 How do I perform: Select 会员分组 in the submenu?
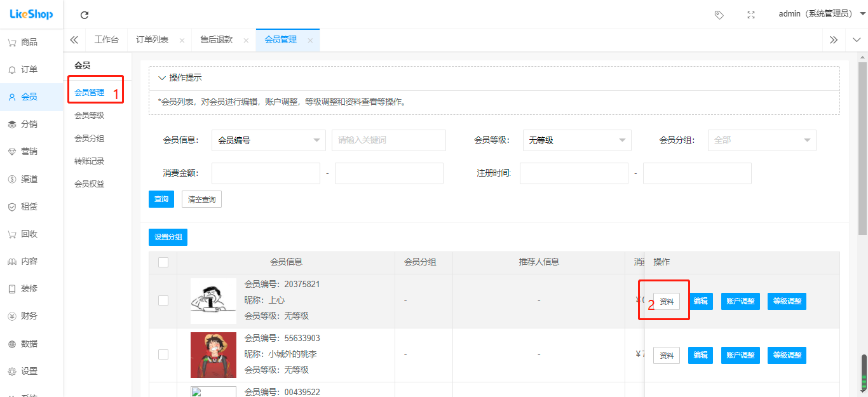[90, 138]
